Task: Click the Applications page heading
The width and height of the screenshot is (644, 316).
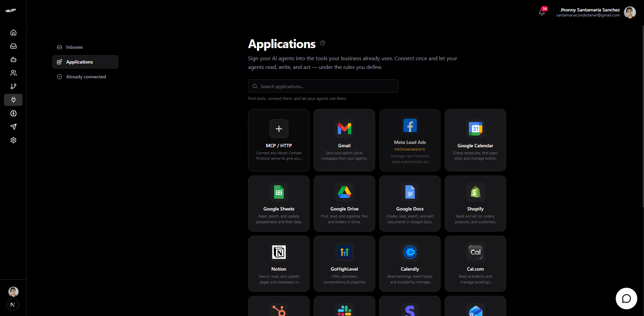Action: (x=282, y=44)
